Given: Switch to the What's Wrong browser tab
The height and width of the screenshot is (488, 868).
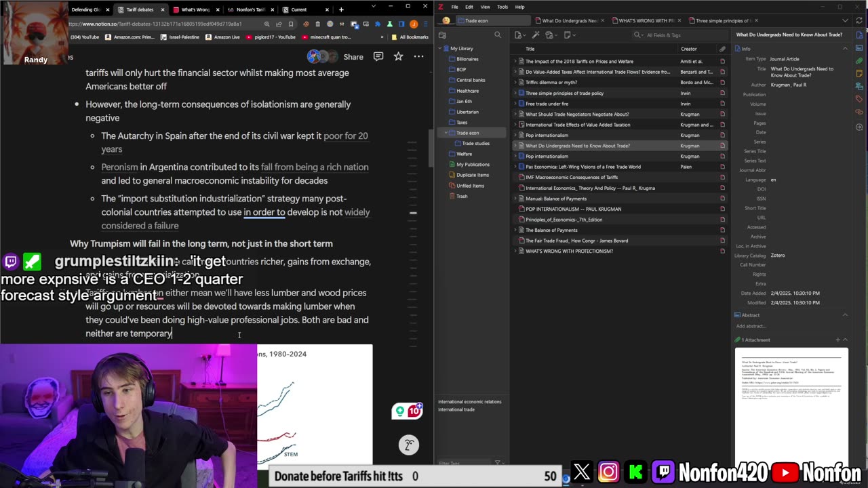Looking at the screenshot, I should (195, 9).
